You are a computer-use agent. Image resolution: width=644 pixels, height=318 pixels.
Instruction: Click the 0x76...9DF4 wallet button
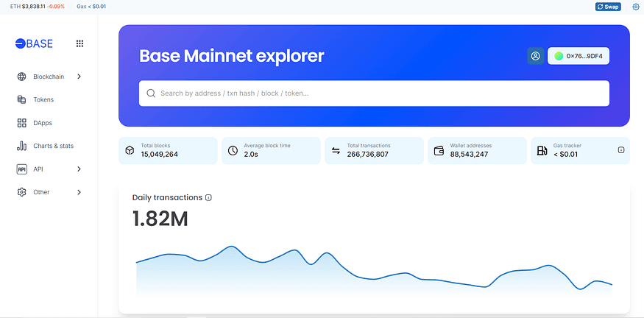[578, 56]
